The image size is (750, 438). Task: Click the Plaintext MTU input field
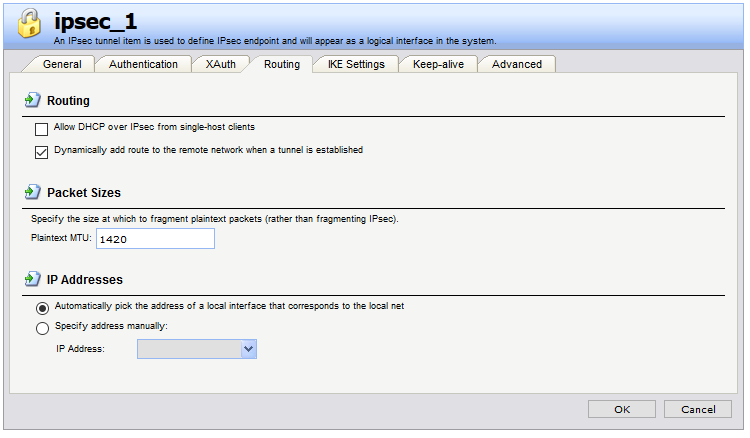click(x=155, y=238)
